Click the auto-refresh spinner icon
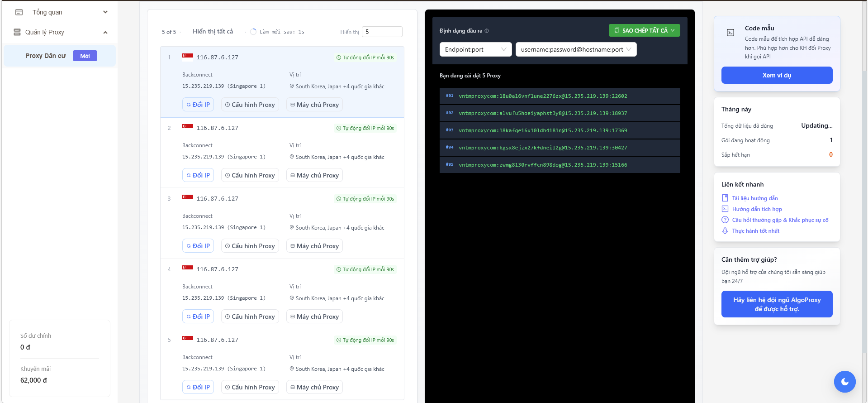 point(253,32)
